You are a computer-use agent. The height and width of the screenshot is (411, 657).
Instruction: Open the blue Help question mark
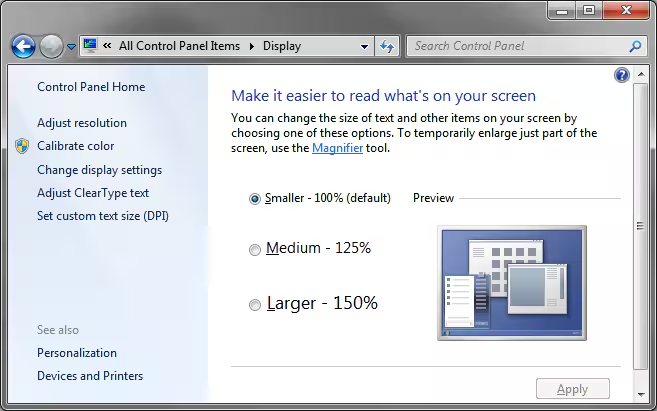[x=622, y=75]
